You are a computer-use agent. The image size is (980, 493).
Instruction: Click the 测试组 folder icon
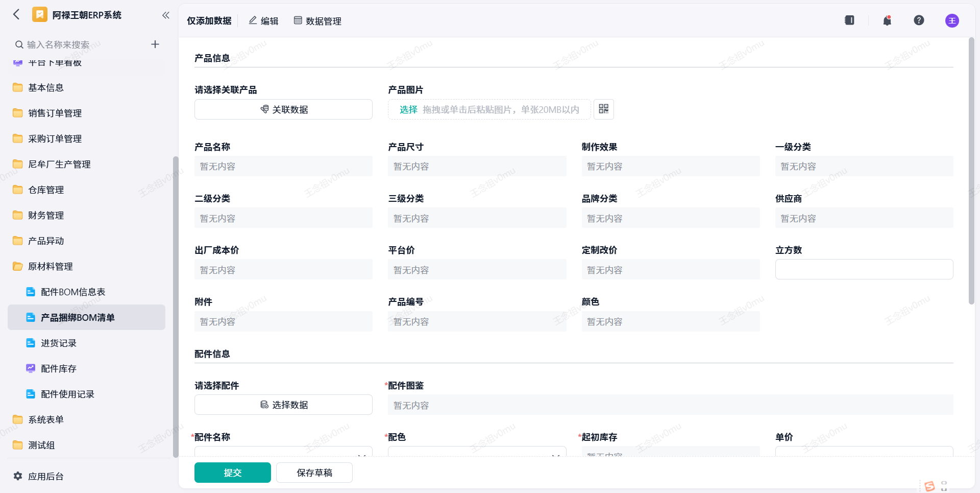click(18, 445)
